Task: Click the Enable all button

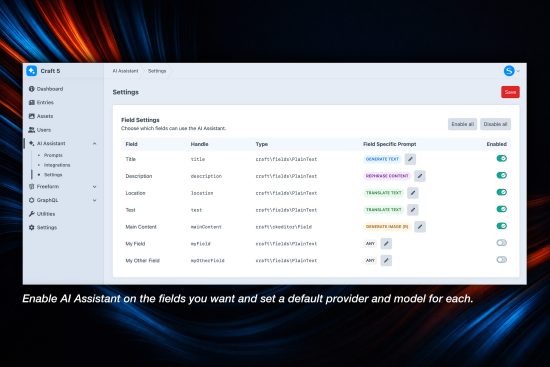Action: pos(462,124)
